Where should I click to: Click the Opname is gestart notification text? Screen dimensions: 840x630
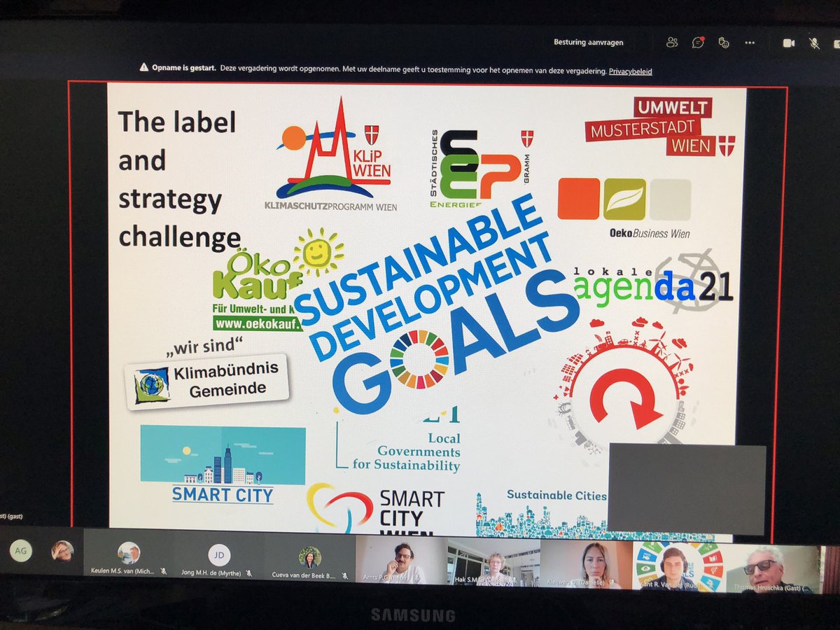184,69
